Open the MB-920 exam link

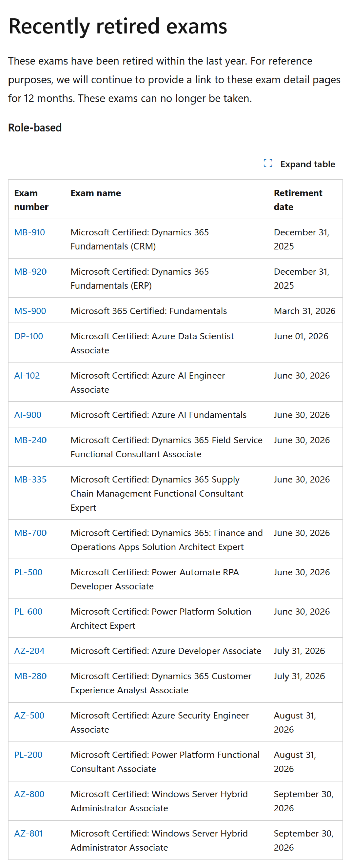(30, 271)
